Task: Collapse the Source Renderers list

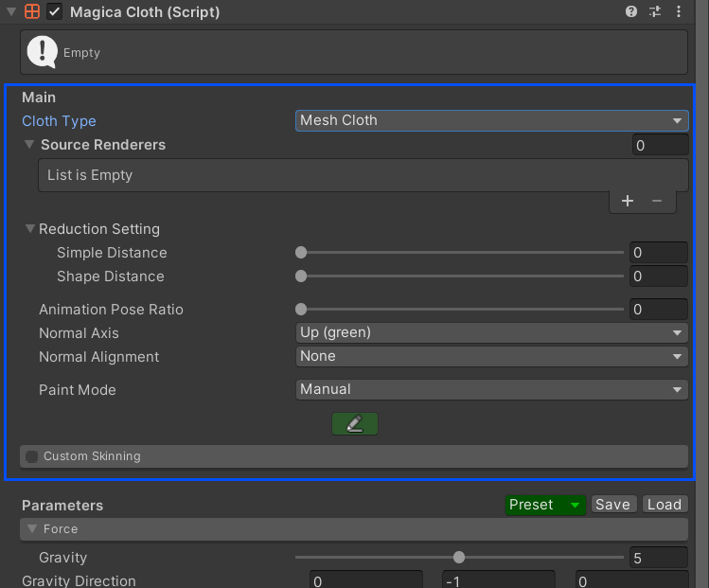Action: 29,144
